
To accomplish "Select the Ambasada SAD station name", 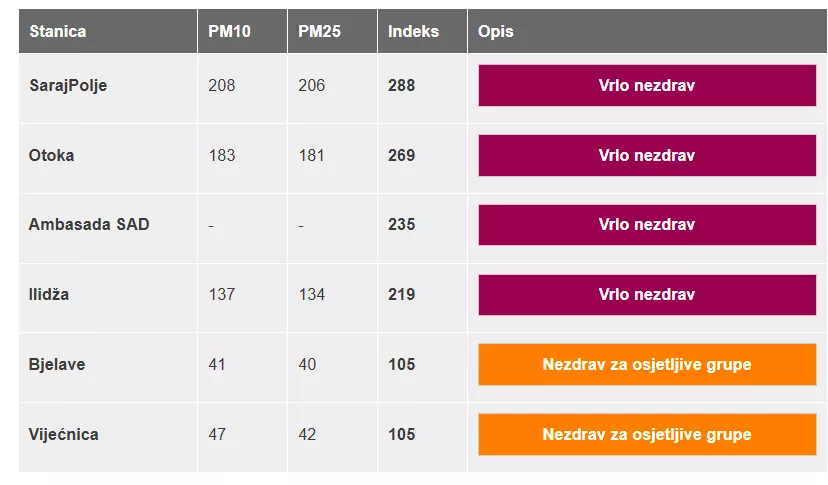I will 89,225.
